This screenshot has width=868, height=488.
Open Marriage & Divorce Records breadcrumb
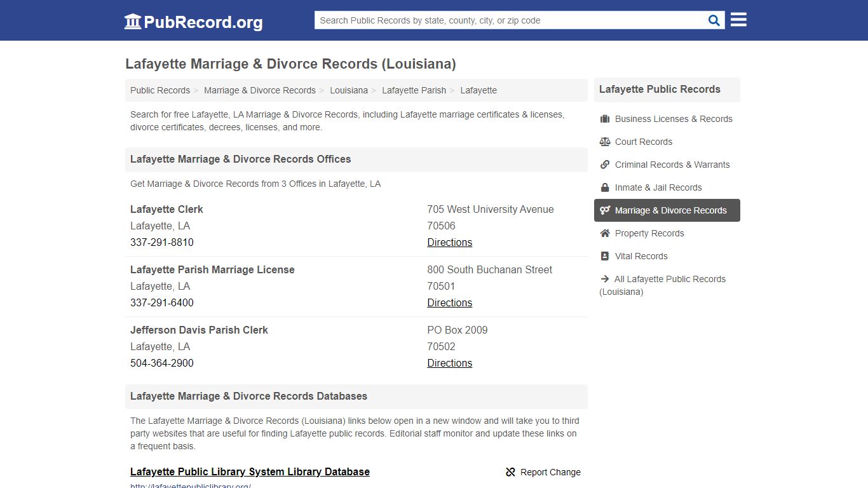click(x=260, y=90)
